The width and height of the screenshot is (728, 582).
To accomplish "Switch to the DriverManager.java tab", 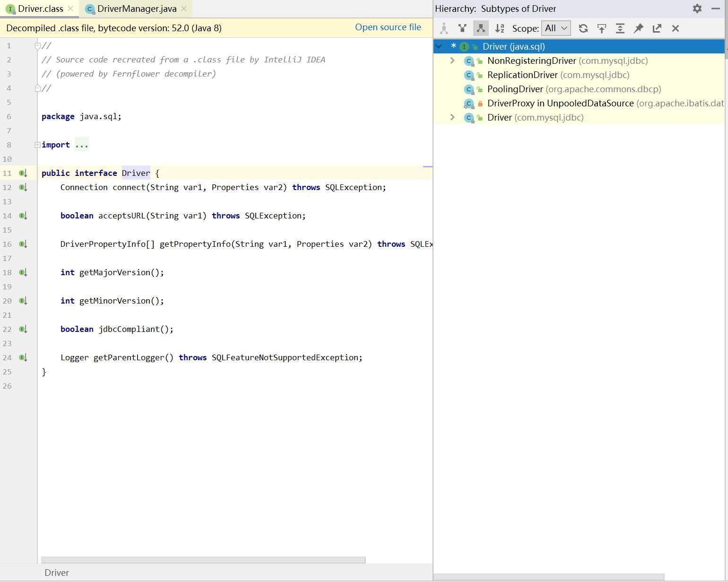I will point(137,9).
